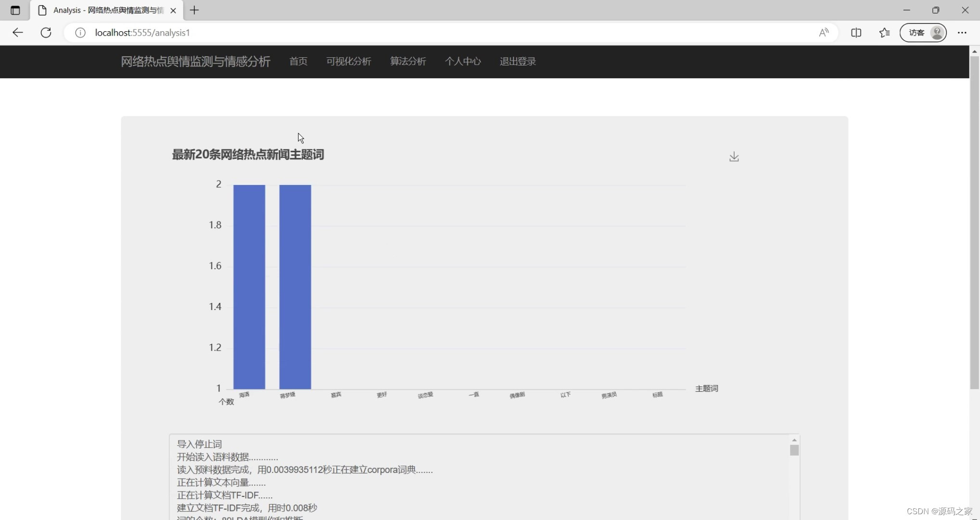Open browser settings and more menu

(962, 33)
